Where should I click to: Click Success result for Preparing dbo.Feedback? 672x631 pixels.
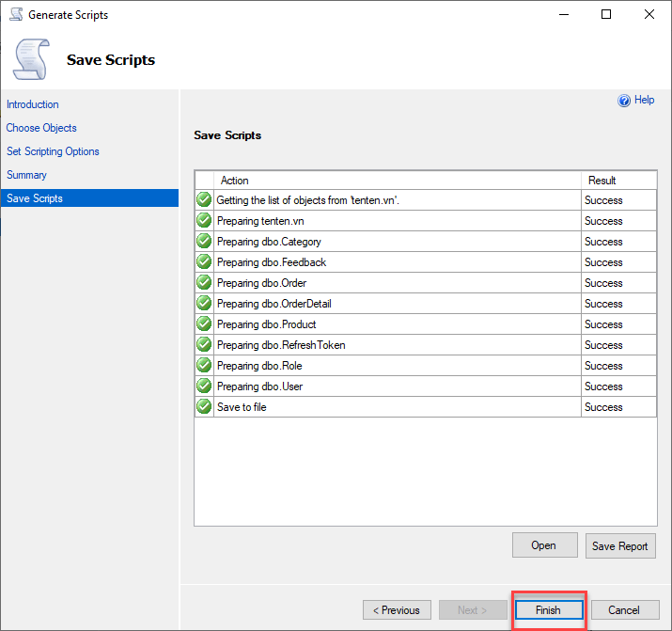pos(603,262)
